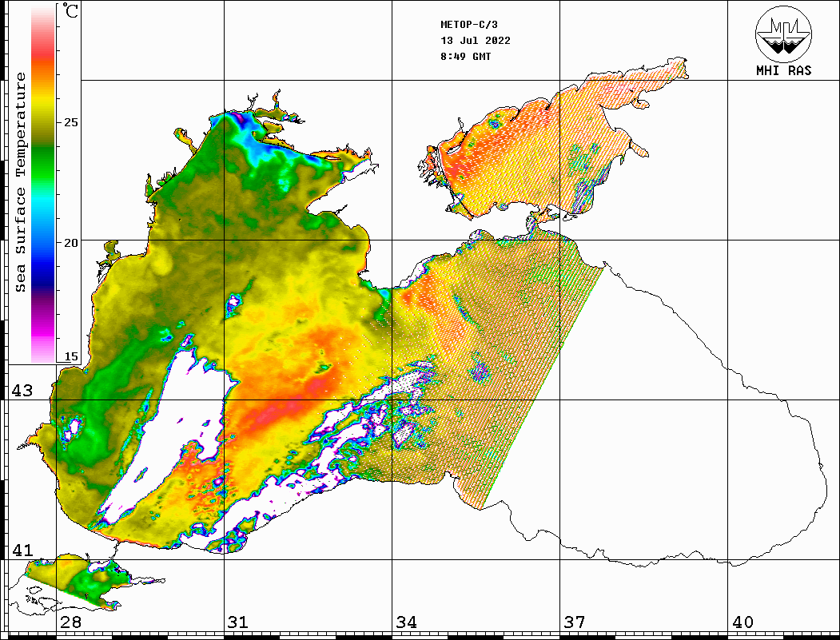Click the MHI RAS logo emblem
Screen dimensions: 840x640
[x=783, y=34]
